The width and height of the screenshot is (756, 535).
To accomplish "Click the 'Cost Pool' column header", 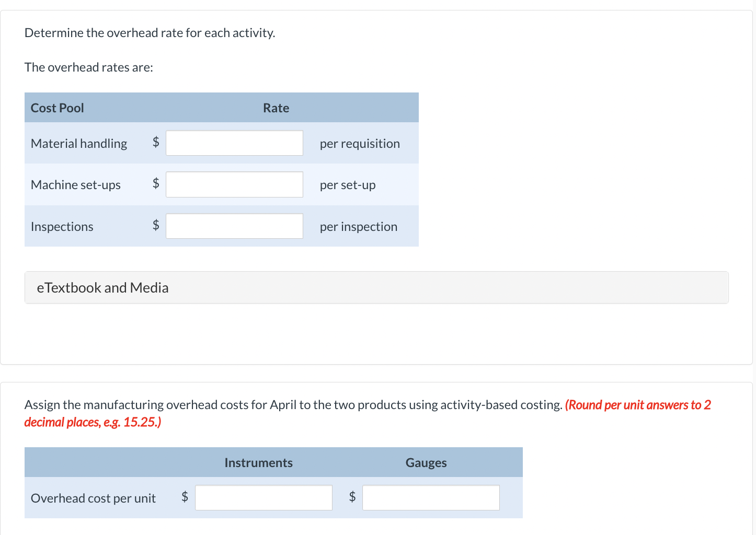I will click(58, 108).
